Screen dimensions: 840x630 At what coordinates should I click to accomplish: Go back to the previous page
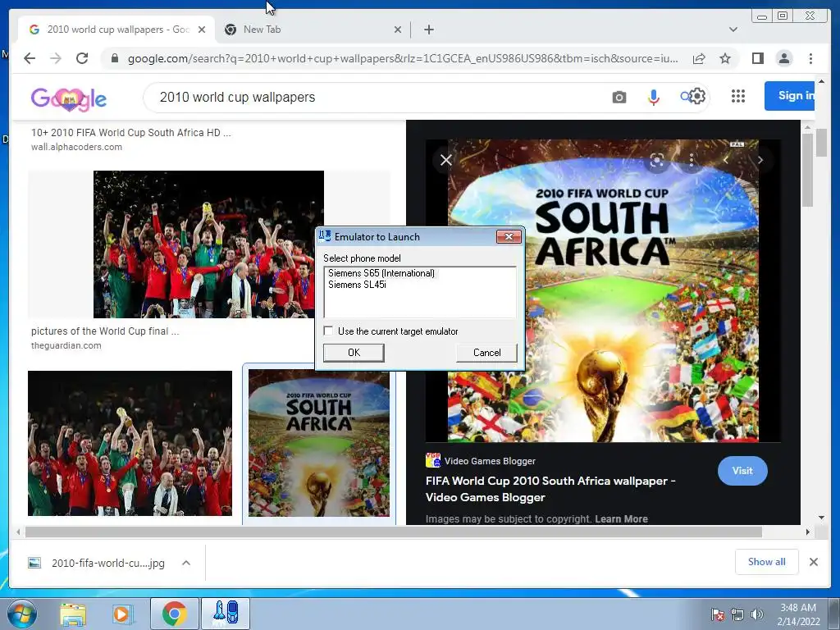[30, 58]
